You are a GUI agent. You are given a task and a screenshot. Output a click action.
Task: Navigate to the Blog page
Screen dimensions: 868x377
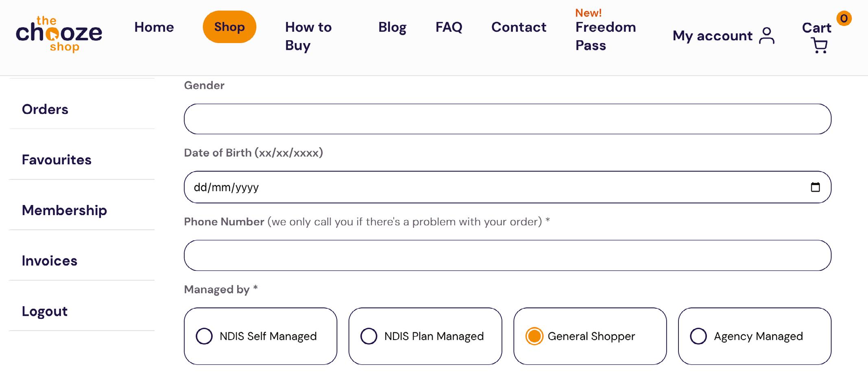[x=392, y=27]
